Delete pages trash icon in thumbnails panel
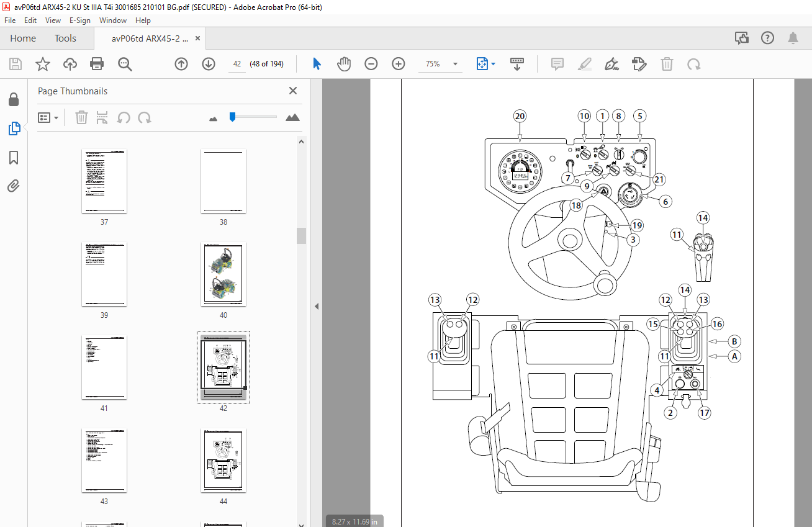Image resolution: width=812 pixels, height=527 pixels. click(x=81, y=117)
